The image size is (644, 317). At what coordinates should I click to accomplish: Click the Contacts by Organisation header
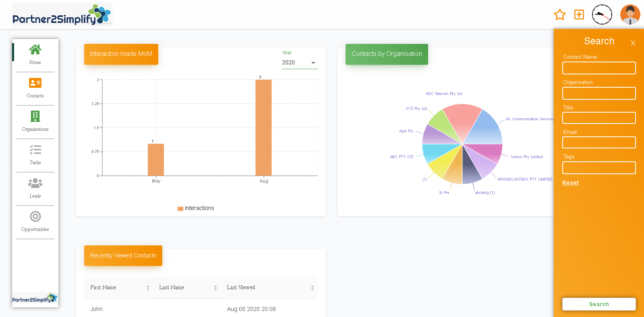[387, 54]
